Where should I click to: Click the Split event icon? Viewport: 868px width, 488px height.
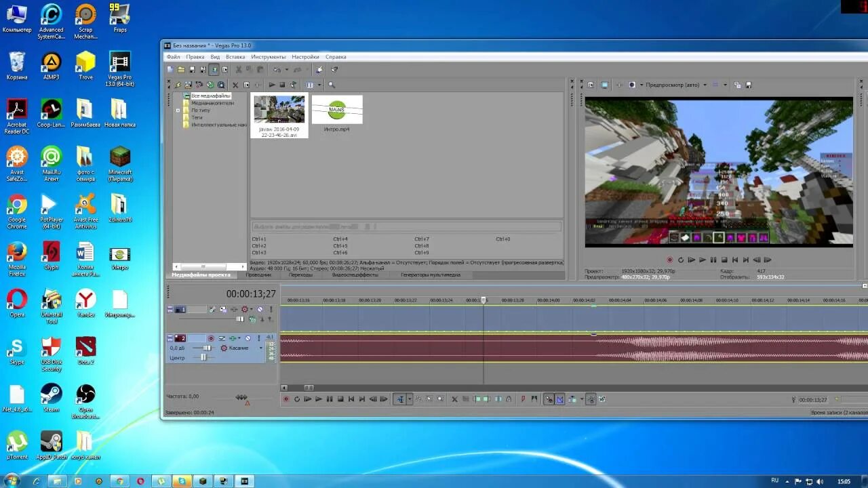[x=498, y=399]
